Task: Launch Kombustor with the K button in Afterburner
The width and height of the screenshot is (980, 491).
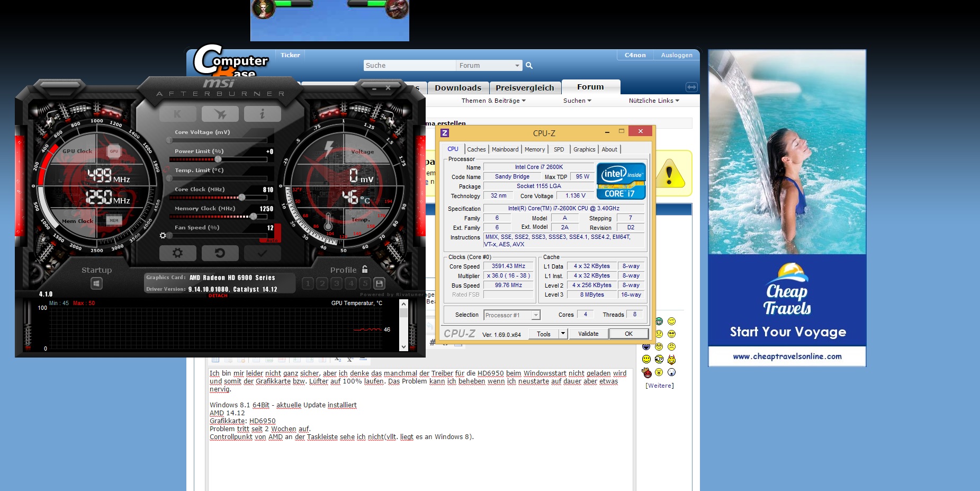Action: [x=177, y=114]
